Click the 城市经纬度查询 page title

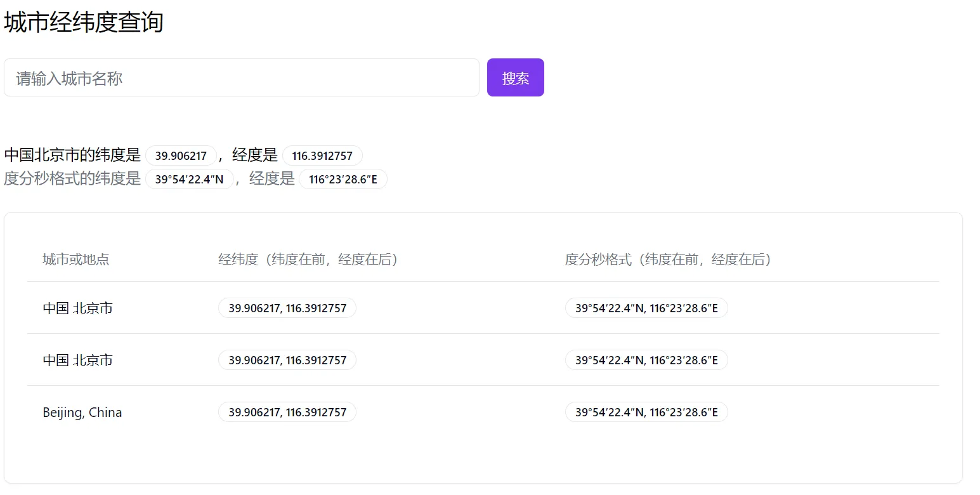[x=84, y=23]
